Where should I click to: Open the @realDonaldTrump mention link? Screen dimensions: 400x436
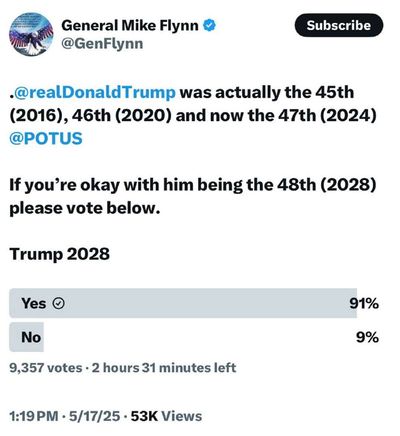[x=94, y=92]
